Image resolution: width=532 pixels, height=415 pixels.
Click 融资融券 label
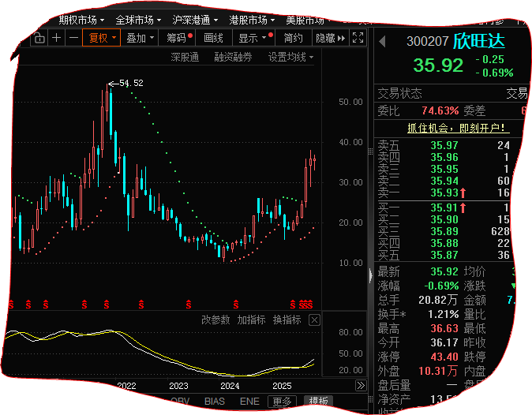coord(233,57)
